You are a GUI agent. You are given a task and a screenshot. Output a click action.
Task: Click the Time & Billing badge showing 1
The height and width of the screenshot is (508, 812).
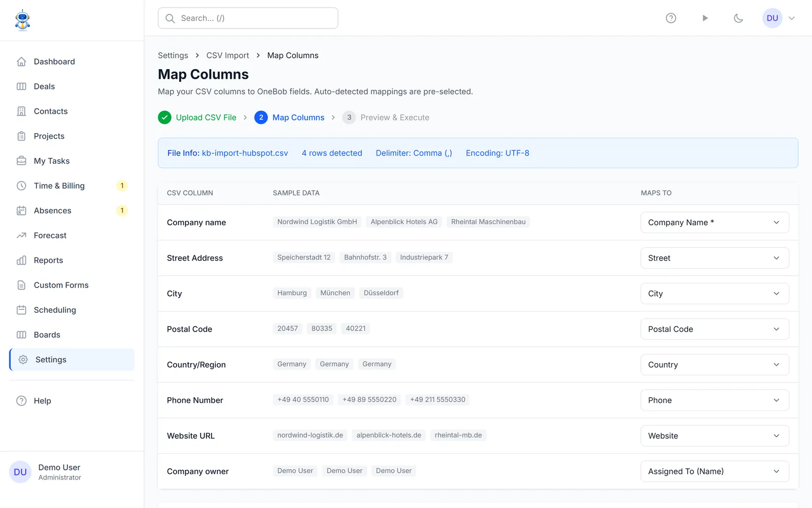pos(122,186)
